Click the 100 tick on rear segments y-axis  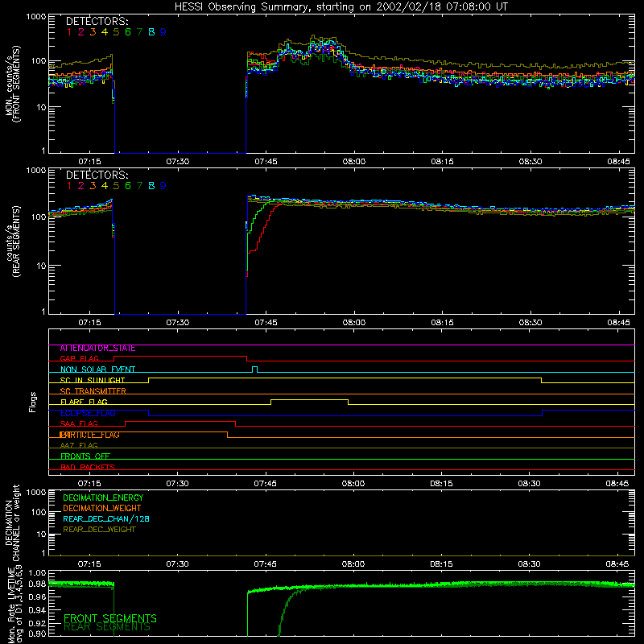[39, 217]
